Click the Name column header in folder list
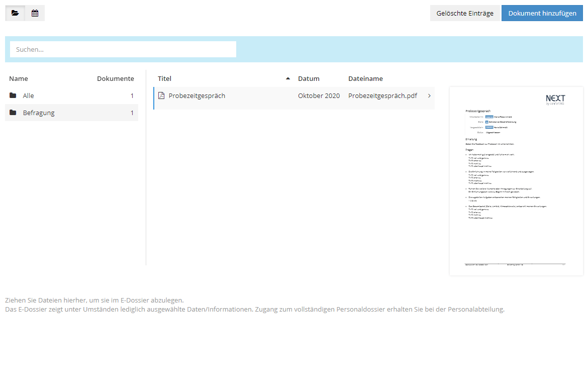 click(19, 78)
